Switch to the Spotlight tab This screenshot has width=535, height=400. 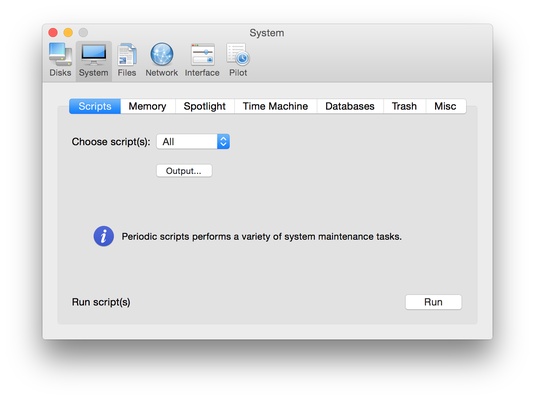pyautogui.click(x=205, y=106)
